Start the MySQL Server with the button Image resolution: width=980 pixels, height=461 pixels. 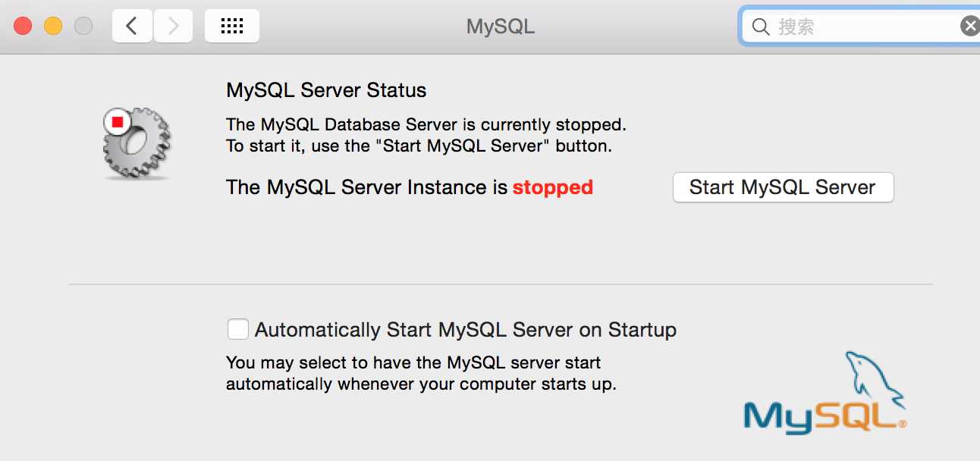click(x=783, y=187)
